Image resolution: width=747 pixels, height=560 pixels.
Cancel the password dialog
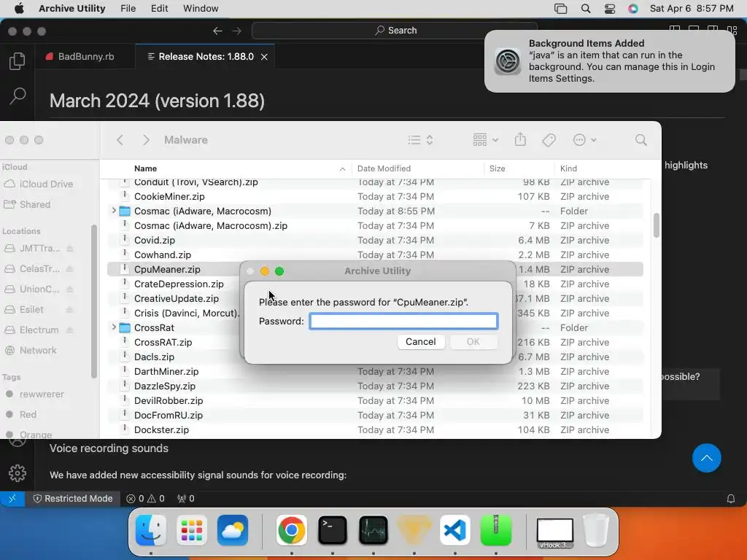click(421, 341)
